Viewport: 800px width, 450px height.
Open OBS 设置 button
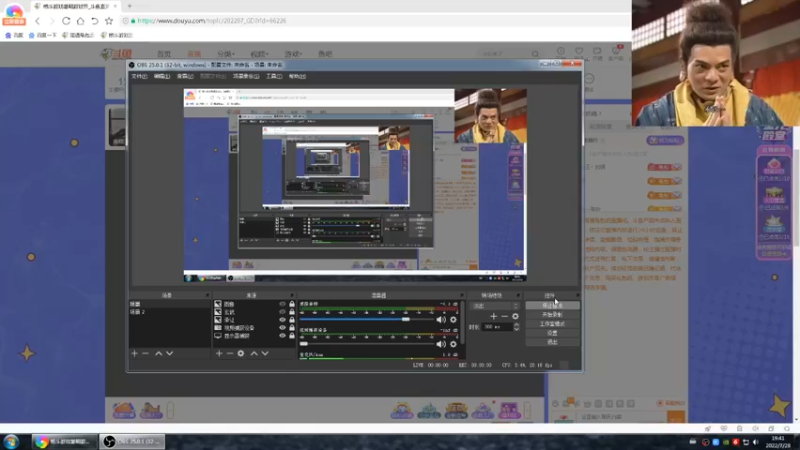coord(553,333)
